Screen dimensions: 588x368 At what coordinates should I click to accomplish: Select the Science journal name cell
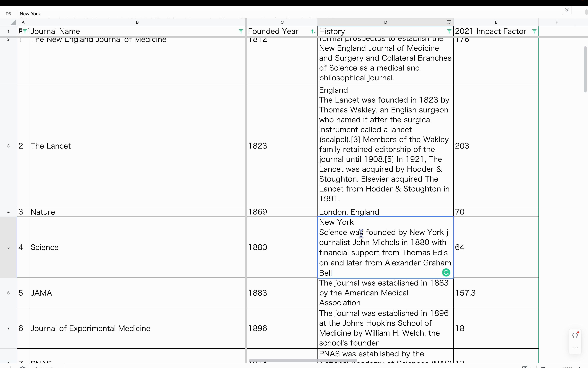137,247
